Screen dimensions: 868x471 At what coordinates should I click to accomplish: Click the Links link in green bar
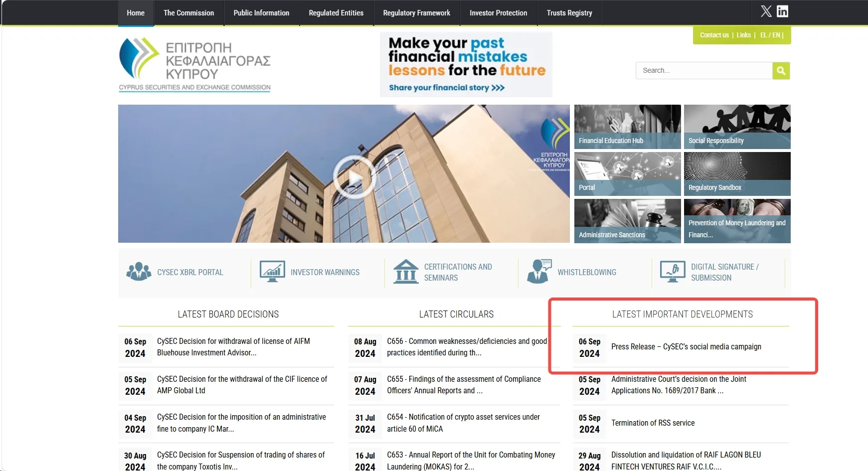pyautogui.click(x=744, y=35)
